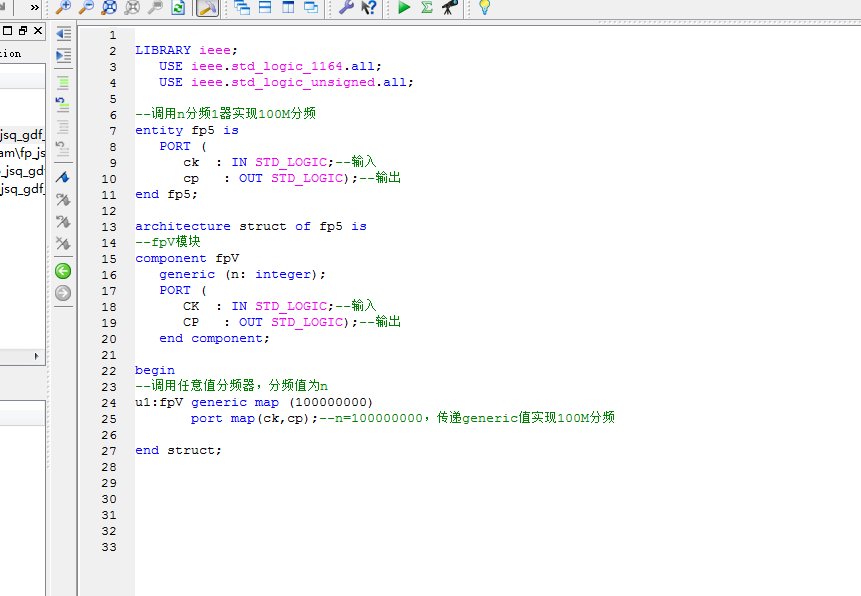Click the light bulb tips icon
Viewport: 861px width, 596px height.
(484, 8)
